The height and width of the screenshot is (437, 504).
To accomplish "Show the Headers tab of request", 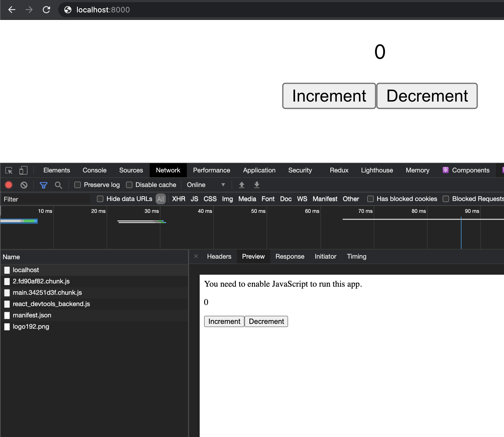I will (219, 256).
